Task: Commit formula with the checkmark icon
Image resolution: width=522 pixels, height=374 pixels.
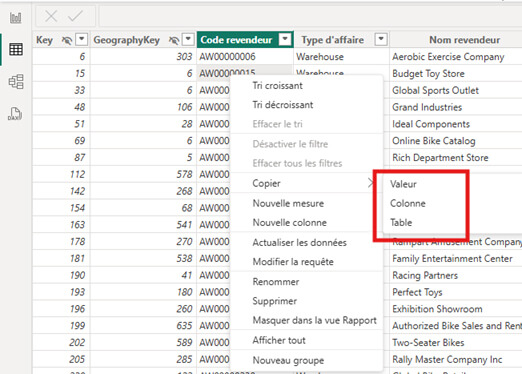Action: click(x=75, y=16)
